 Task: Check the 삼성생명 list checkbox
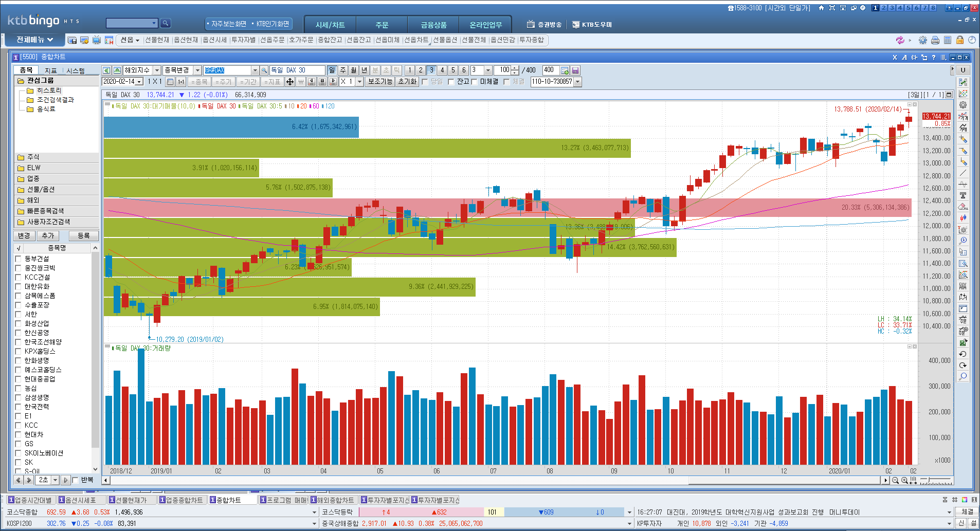click(x=19, y=397)
